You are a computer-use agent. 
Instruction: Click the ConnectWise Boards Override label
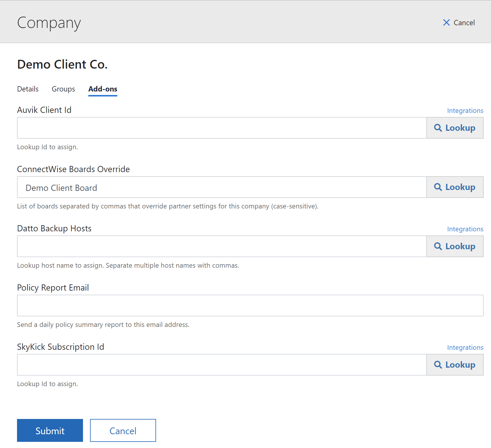(73, 169)
